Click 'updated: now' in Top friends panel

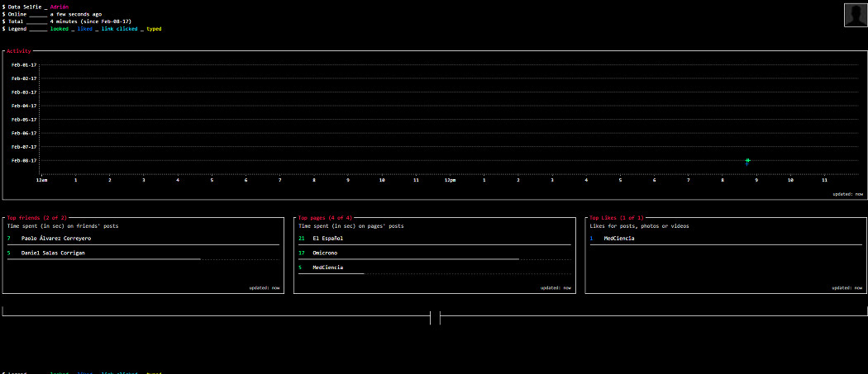[264, 287]
